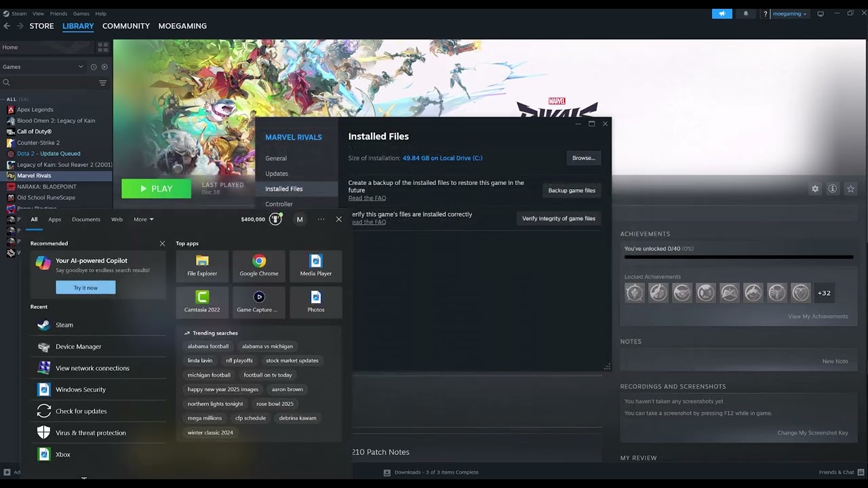
Task: Select Blood Omen 2: Legacy of Kain
Action: tap(56, 121)
